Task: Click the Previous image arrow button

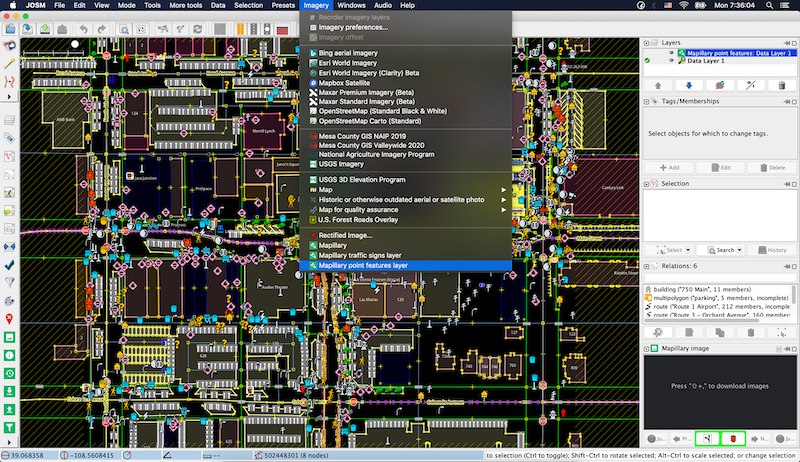Action: click(681, 439)
